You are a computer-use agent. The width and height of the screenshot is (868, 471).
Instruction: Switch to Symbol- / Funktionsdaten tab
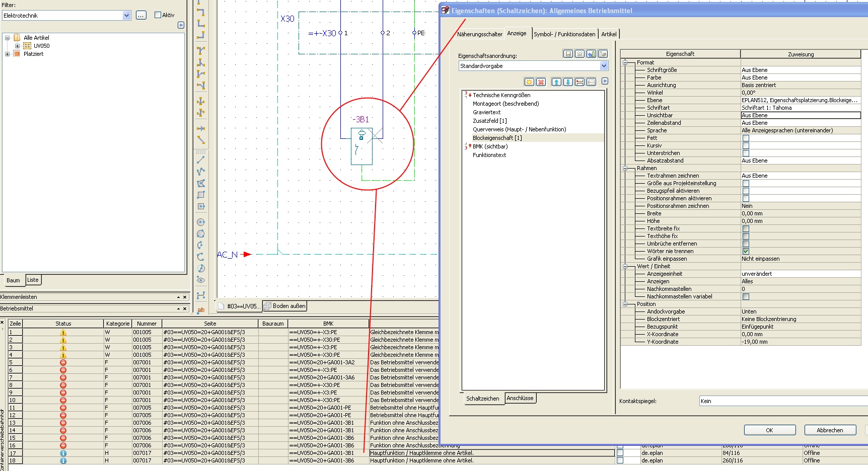(x=564, y=34)
